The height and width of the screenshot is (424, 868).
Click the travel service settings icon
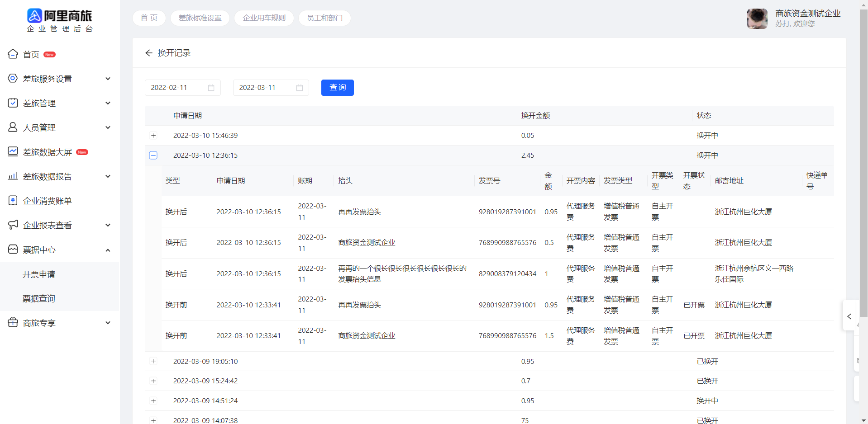click(13, 79)
